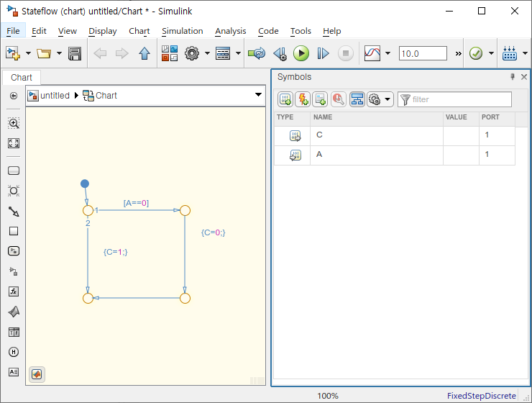Select the History Junction tool

pos(14,352)
